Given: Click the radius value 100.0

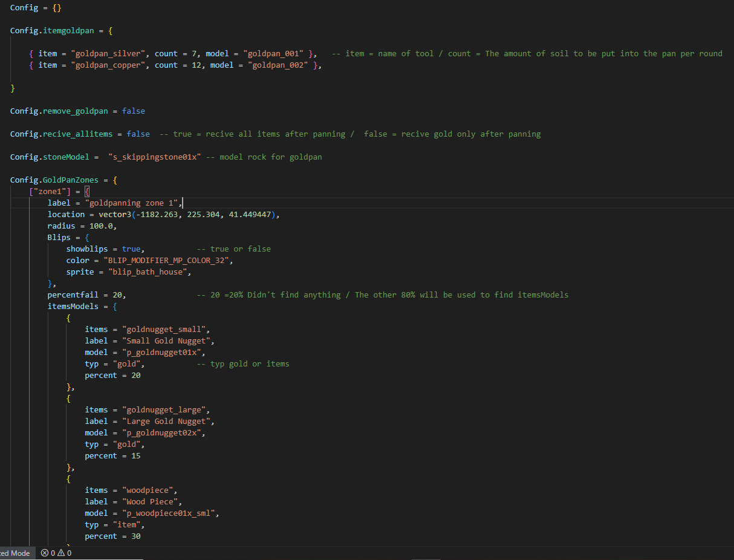Looking at the screenshot, I should [x=100, y=226].
